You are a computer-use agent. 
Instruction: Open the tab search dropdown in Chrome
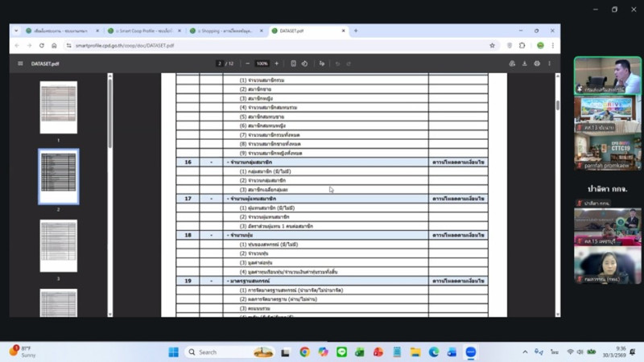pyautogui.click(x=18, y=31)
